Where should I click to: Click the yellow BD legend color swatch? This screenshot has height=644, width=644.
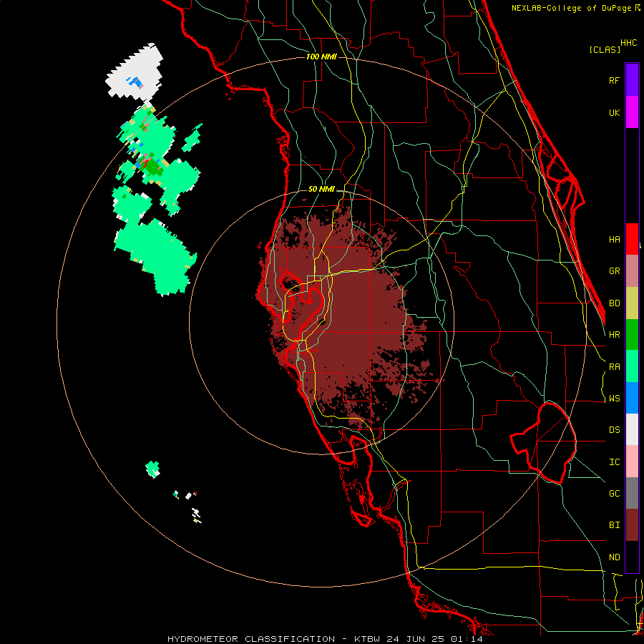pos(632,303)
